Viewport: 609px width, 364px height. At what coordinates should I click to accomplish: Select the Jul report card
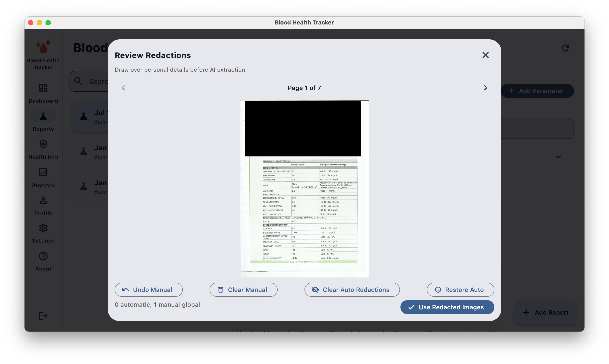(90, 117)
